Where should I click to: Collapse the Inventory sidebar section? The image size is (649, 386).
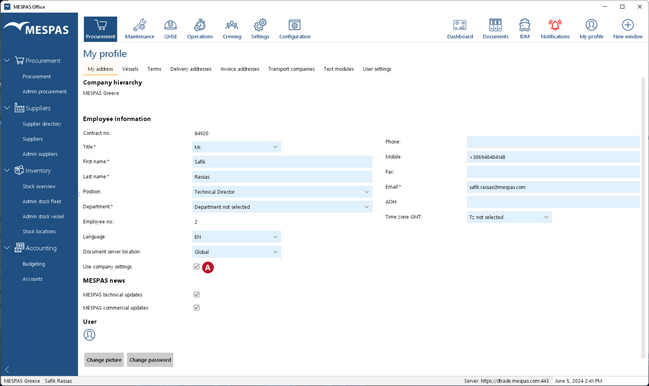pos(7,170)
